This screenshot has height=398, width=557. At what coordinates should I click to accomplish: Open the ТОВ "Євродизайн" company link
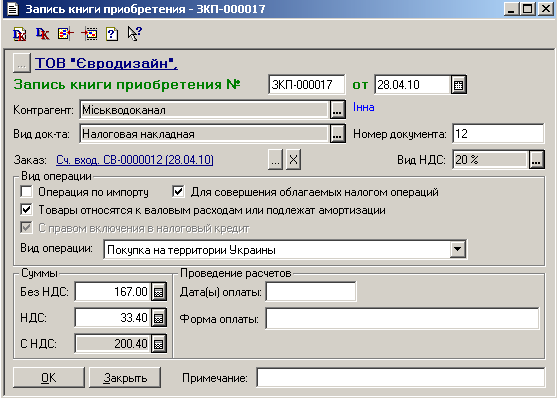click(106, 63)
